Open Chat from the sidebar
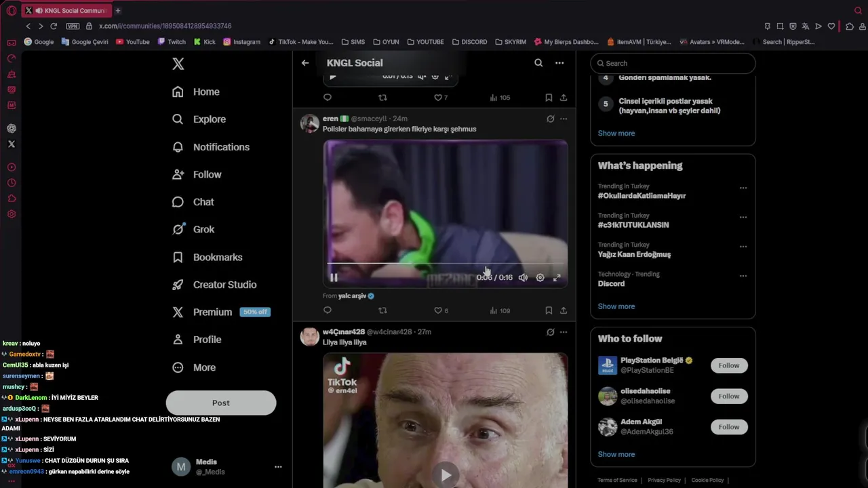 [x=193, y=202]
